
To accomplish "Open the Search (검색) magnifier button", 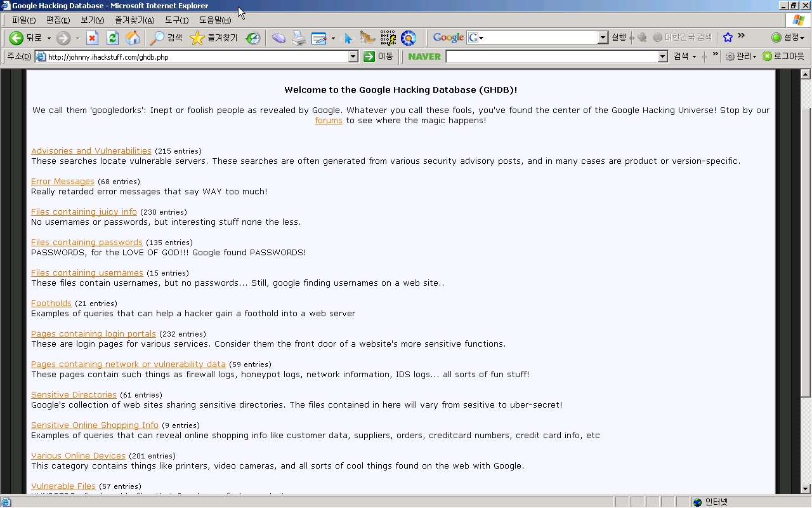I will [166, 38].
